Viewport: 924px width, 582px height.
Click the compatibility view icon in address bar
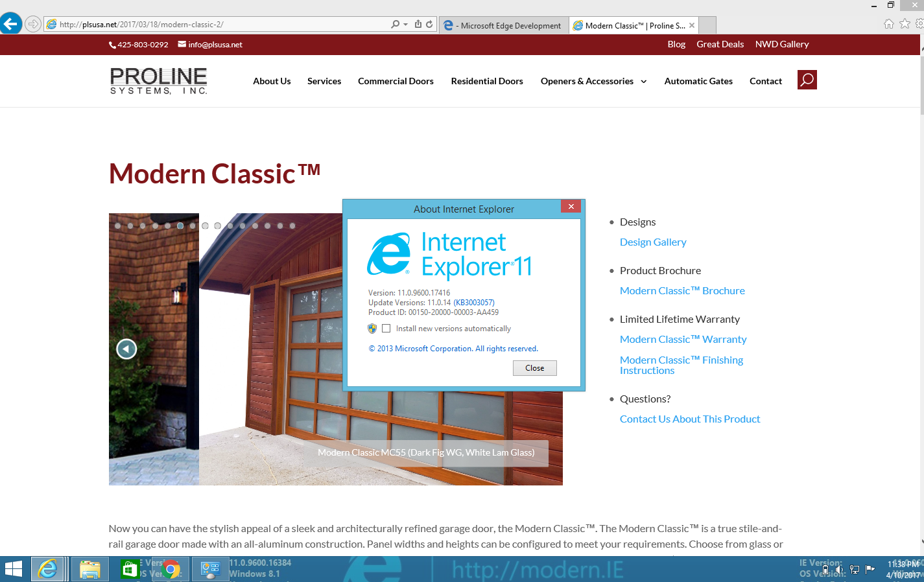coord(418,24)
